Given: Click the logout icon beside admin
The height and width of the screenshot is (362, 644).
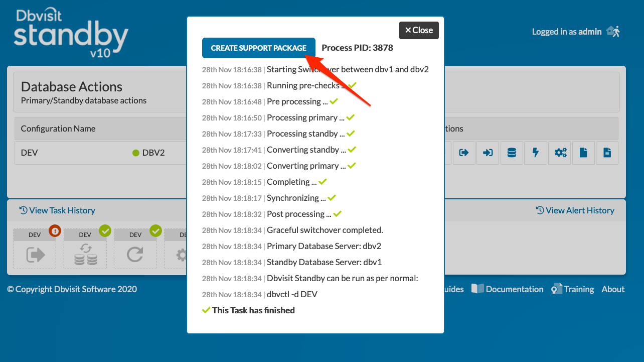Looking at the screenshot, I should [613, 32].
